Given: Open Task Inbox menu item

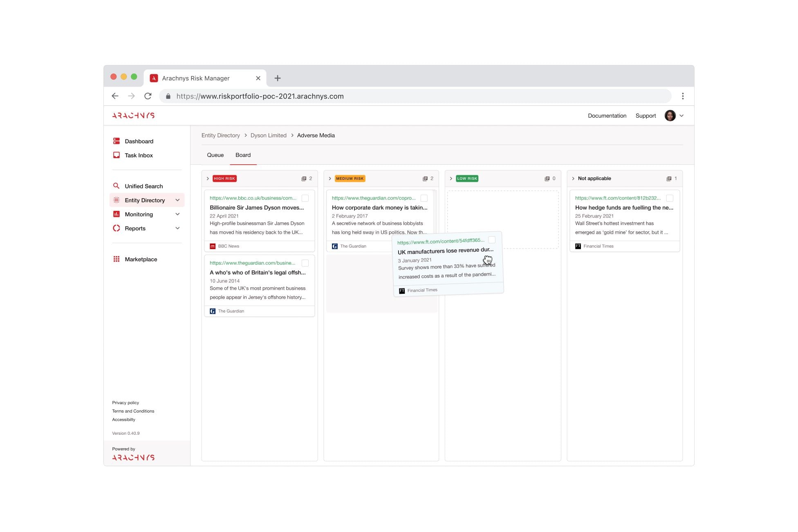Looking at the screenshot, I should pyautogui.click(x=139, y=155).
